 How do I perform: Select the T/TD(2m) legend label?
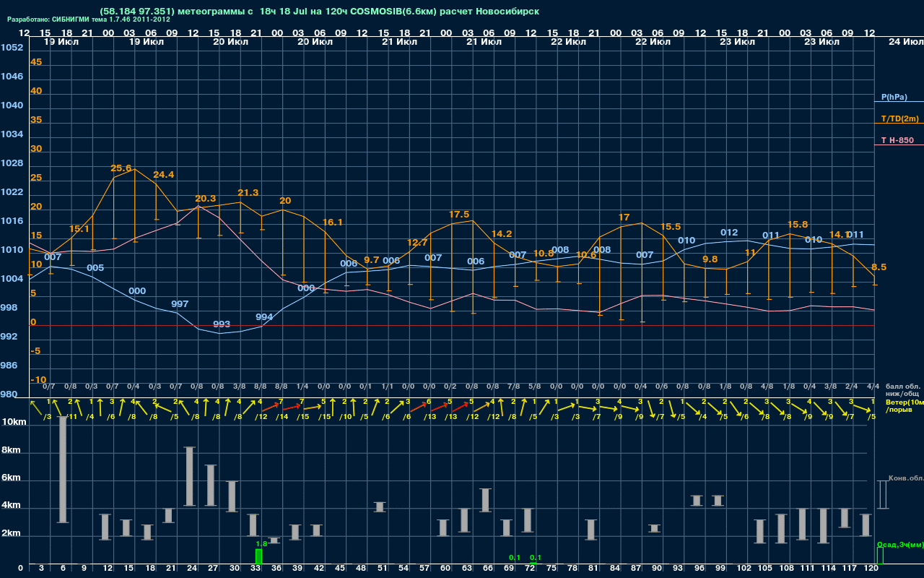tap(900, 118)
